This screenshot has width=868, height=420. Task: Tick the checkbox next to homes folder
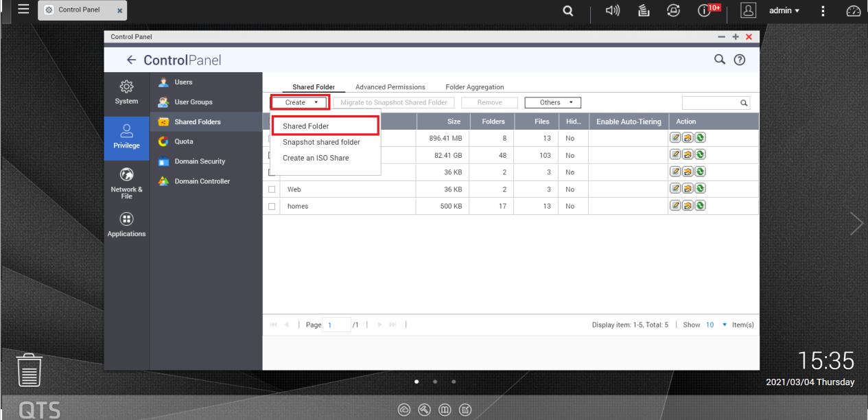[x=272, y=206]
